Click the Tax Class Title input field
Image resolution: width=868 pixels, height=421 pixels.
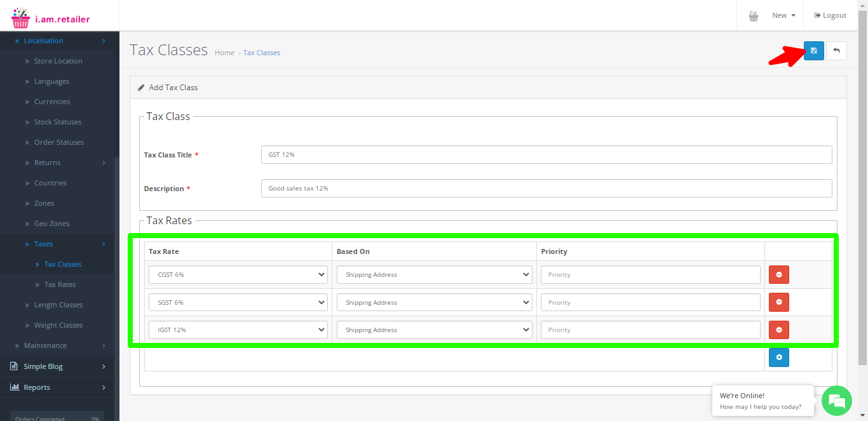click(x=546, y=154)
